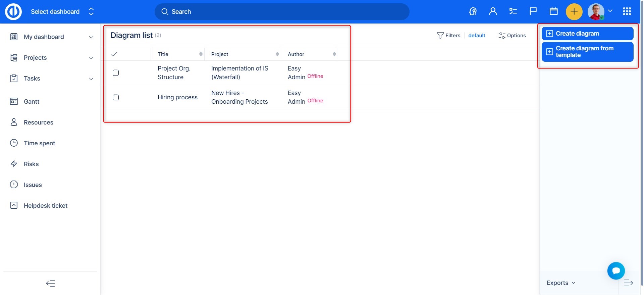Click the Create diagram button

pos(587,34)
